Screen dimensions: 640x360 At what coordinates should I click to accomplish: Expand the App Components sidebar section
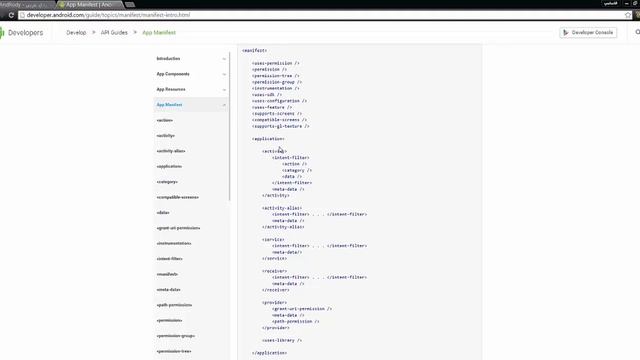224,74
